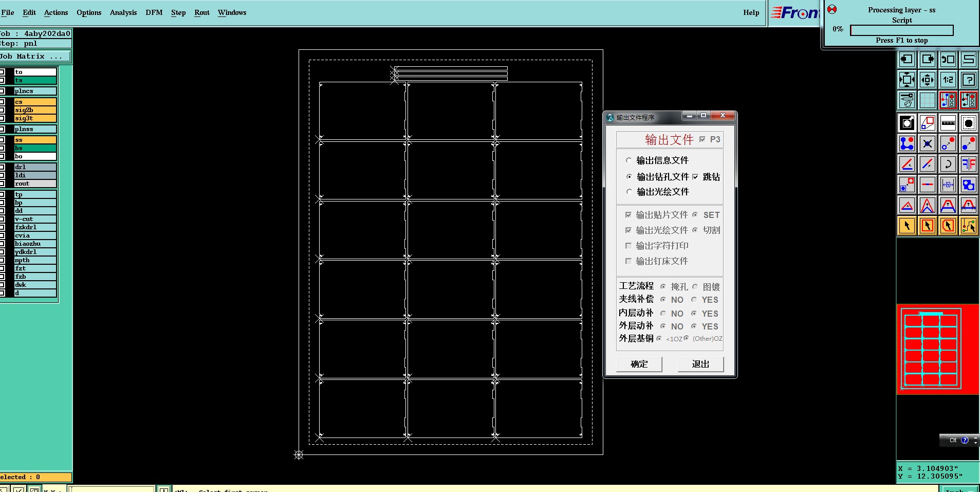Image resolution: width=980 pixels, height=492 pixels.
Task: Open the wrench and palette settings icon
Action: (x=907, y=100)
